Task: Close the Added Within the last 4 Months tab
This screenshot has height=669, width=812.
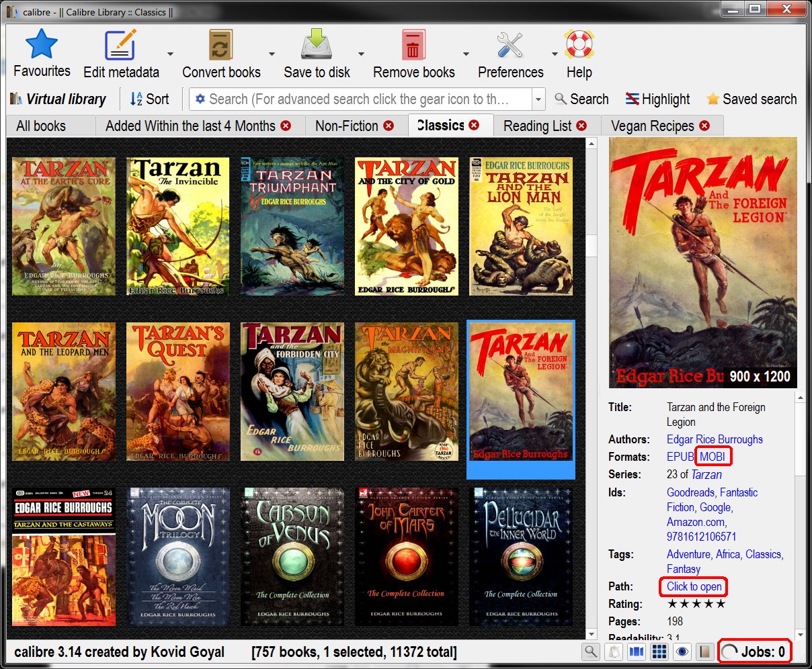Action: 286,126
